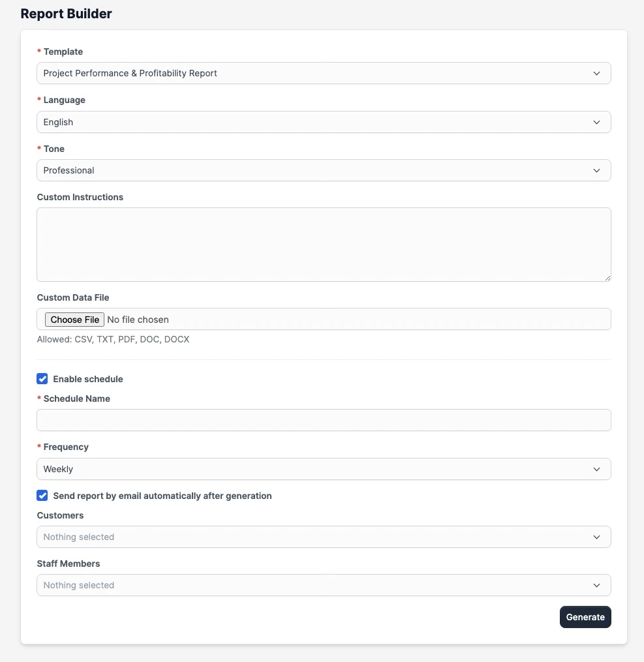This screenshot has height=662, width=644.
Task: Click the Language field chevron icon
Action: tap(596, 121)
